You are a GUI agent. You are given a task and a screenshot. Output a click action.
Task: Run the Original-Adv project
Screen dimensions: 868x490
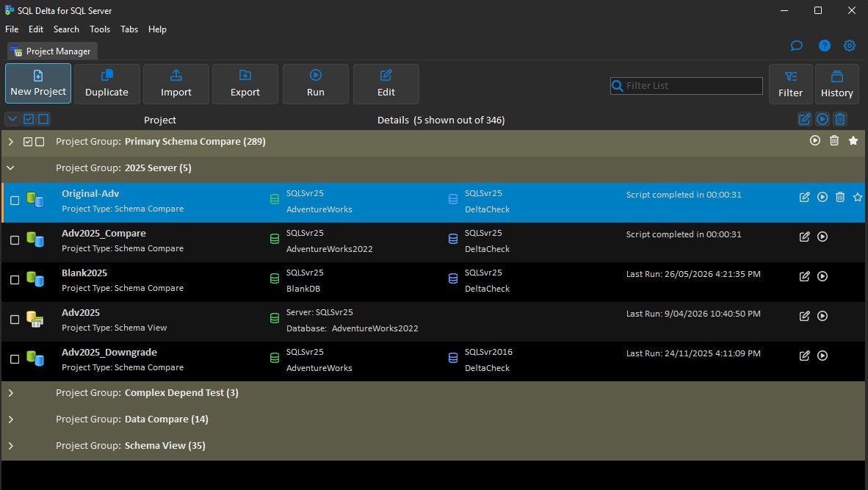click(x=822, y=197)
